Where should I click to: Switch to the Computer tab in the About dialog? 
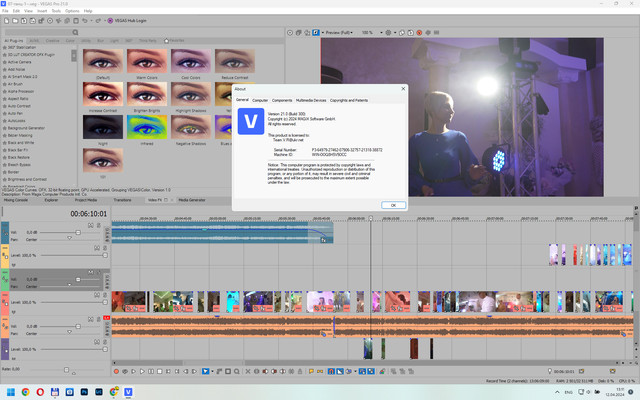tap(260, 100)
